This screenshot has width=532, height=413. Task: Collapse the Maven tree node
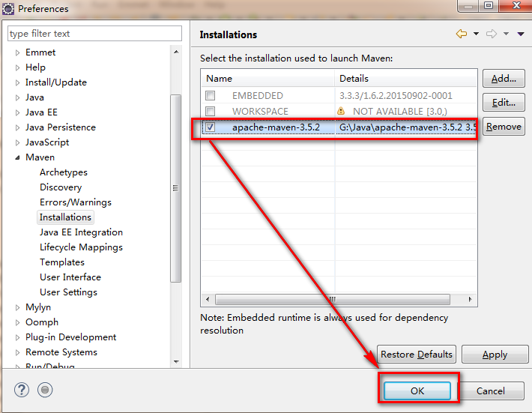pos(18,157)
